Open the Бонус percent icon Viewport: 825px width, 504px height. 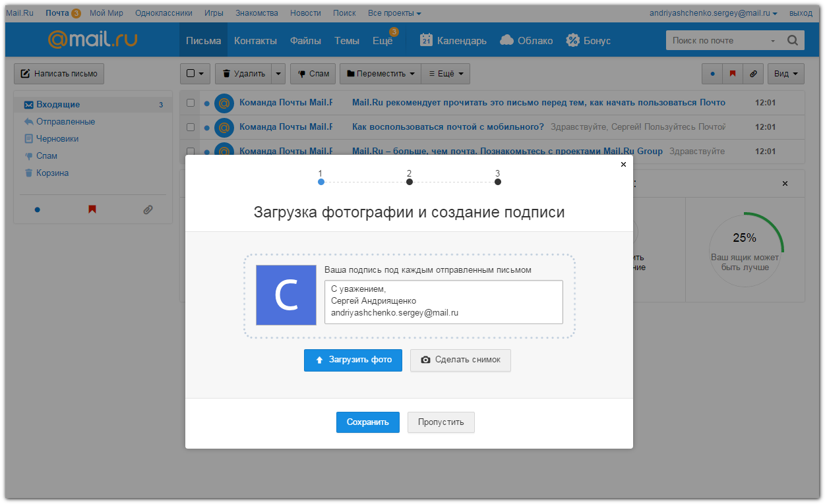[x=573, y=40]
